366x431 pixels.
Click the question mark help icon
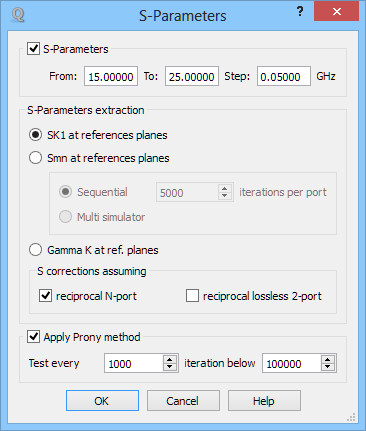point(300,12)
